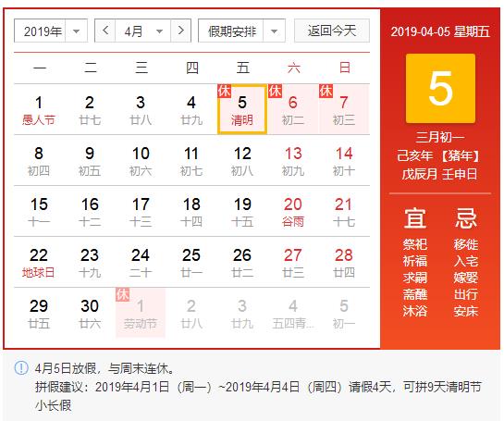Choose April 20 谷雨
Viewport: 504px width, 421px height.
(x=293, y=211)
